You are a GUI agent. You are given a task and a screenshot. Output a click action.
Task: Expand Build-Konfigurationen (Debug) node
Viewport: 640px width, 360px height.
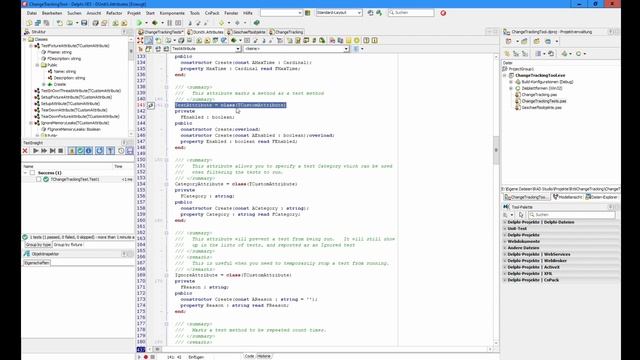(511, 82)
